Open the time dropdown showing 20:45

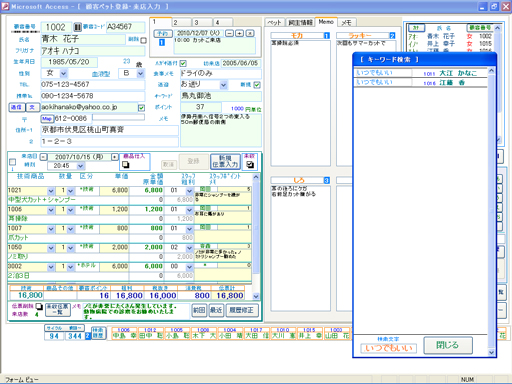[x=80, y=166]
